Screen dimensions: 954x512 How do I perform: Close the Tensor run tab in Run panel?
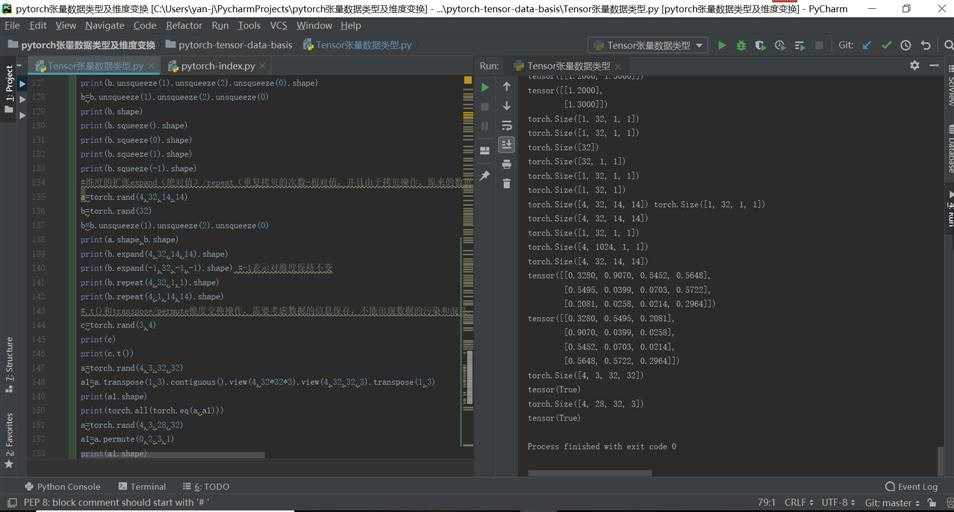[x=618, y=66]
